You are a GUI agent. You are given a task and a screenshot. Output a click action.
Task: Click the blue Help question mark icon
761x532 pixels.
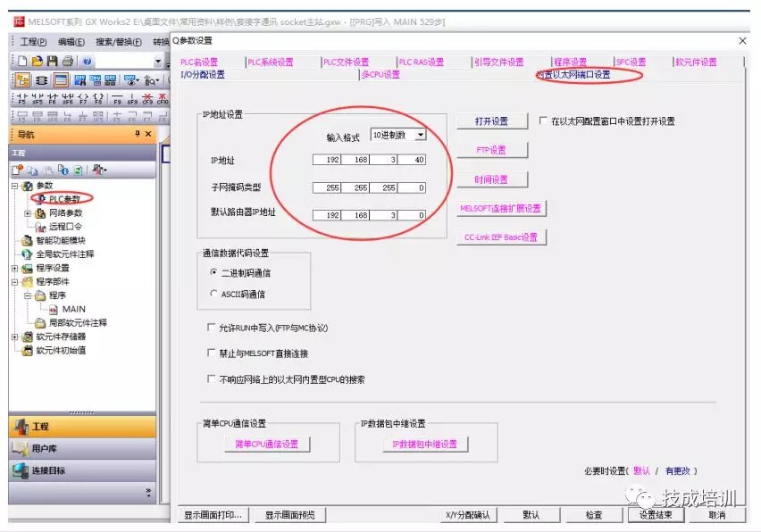click(x=88, y=61)
